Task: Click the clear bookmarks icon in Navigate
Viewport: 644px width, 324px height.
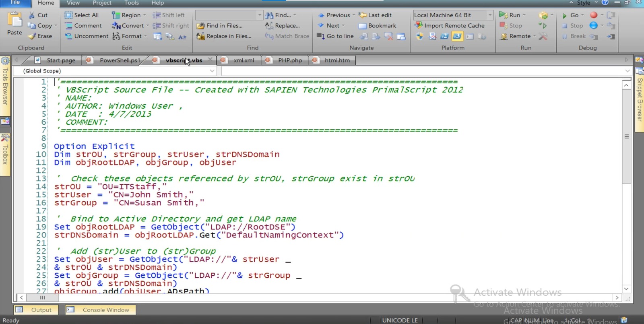Action: [x=388, y=37]
